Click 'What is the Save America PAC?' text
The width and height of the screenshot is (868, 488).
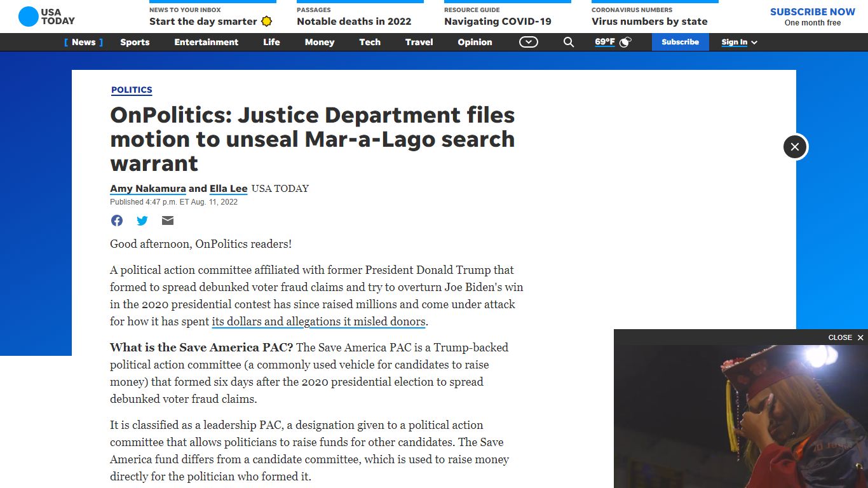pos(201,348)
